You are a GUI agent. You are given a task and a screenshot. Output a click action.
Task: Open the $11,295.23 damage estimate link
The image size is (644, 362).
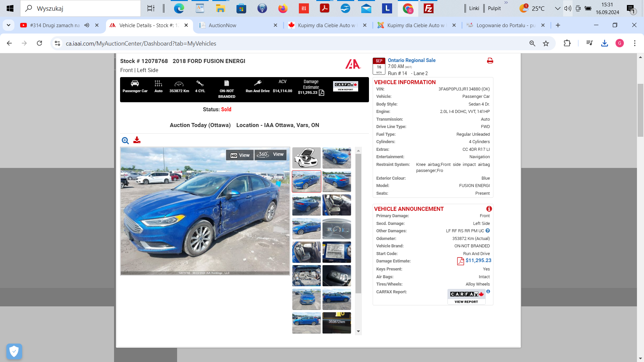(478, 260)
